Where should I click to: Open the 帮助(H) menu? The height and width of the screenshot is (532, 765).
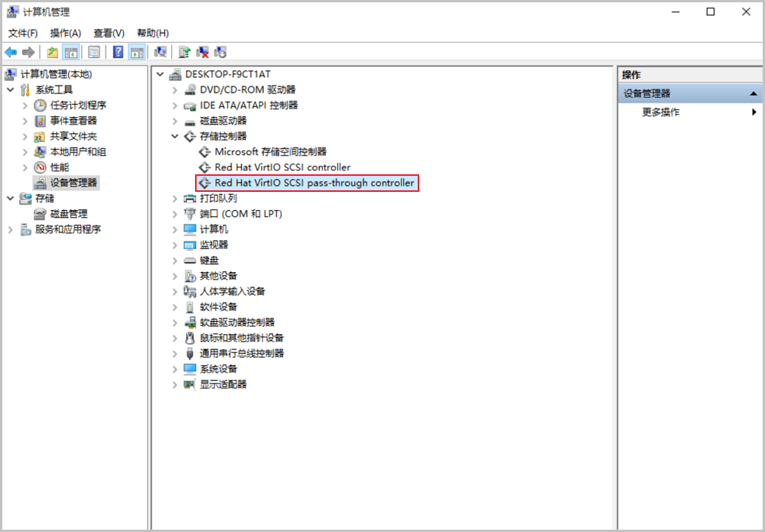(153, 33)
